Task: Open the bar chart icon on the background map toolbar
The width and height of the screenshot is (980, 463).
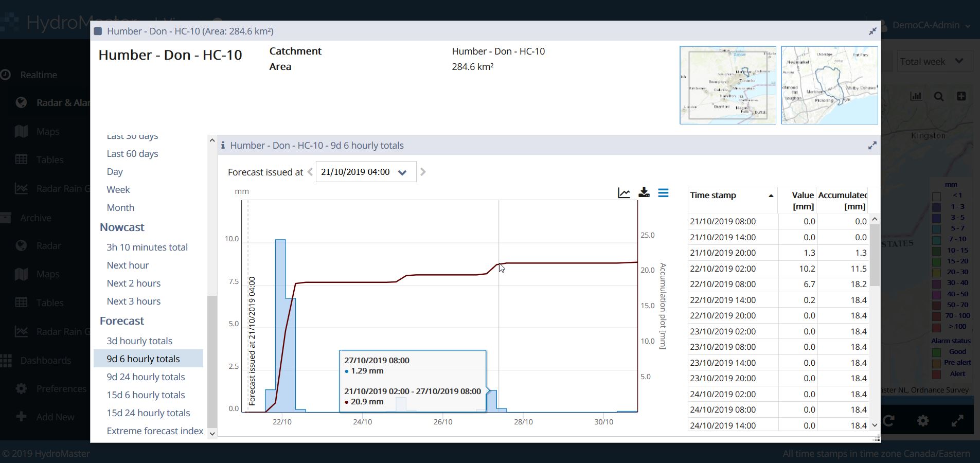Action: (x=916, y=96)
